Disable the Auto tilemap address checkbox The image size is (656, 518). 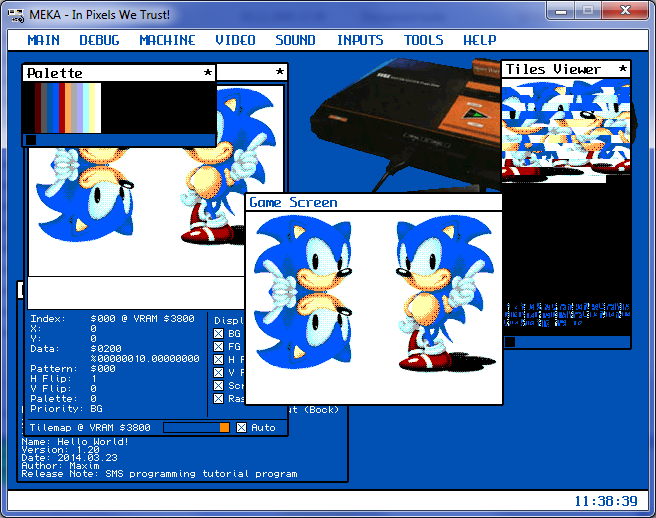(241, 428)
